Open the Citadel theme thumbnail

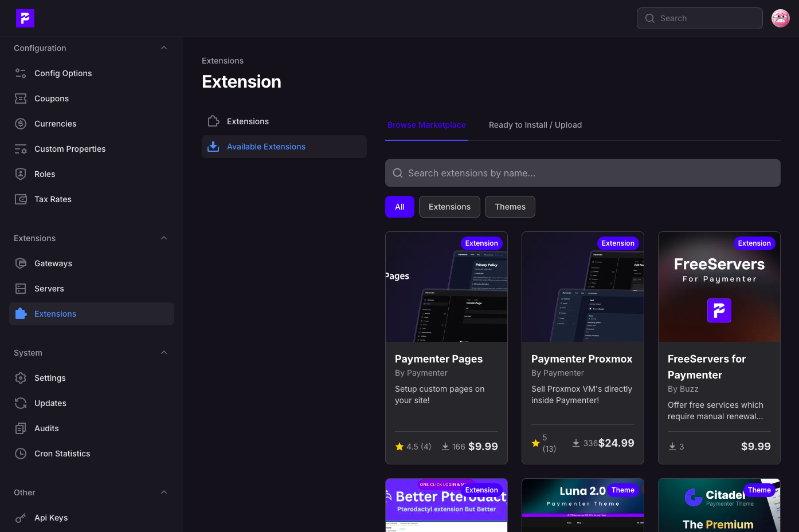(x=719, y=505)
